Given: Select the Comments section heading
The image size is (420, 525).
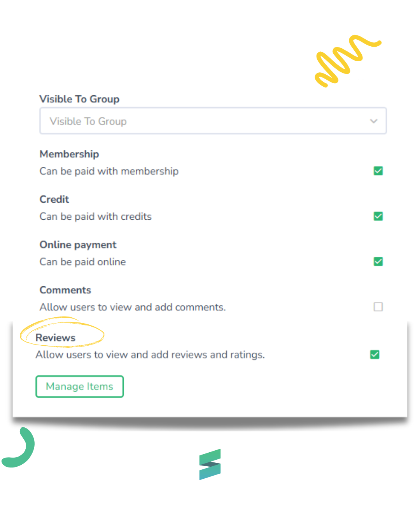Looking at the screenshot, I should 65,290.
